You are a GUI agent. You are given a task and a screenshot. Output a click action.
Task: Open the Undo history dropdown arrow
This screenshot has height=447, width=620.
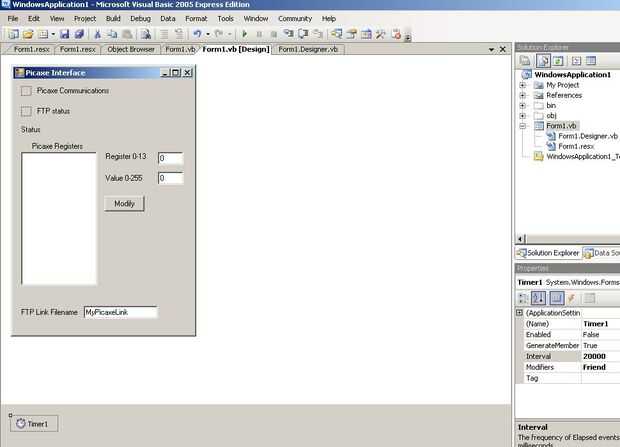[208, 34]
